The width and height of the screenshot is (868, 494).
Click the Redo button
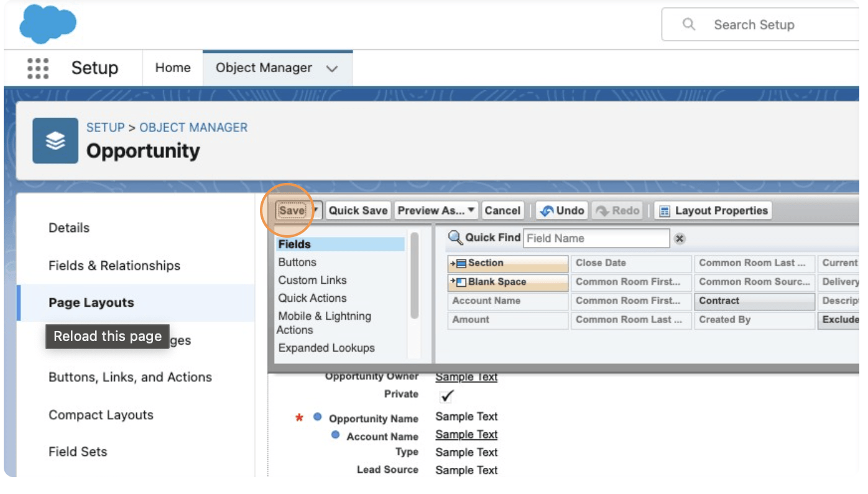[617, 210]
